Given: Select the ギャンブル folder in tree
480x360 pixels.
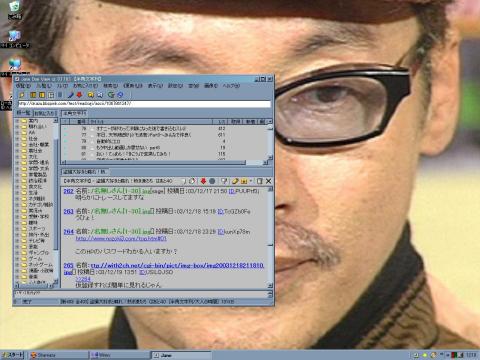Looking at the screenshot, I should [x=38, y=253].
